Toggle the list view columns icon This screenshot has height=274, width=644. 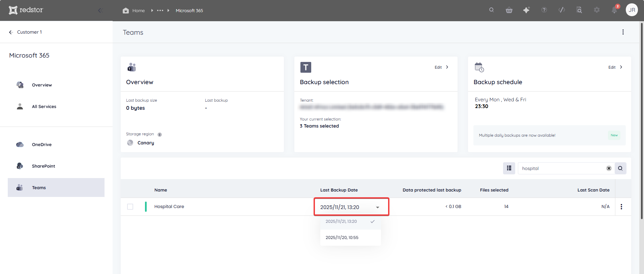[509, 168]
